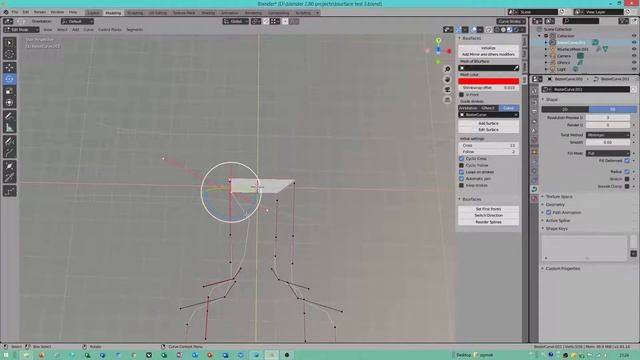Screen dimensions: 640x360
Task: Open the Global transform orientation dropdown
Action: [236, 21]
